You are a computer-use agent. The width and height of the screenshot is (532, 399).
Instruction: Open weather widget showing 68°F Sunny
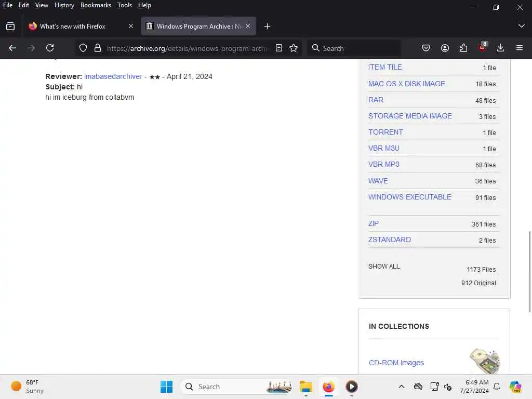[x=27, y=387]
